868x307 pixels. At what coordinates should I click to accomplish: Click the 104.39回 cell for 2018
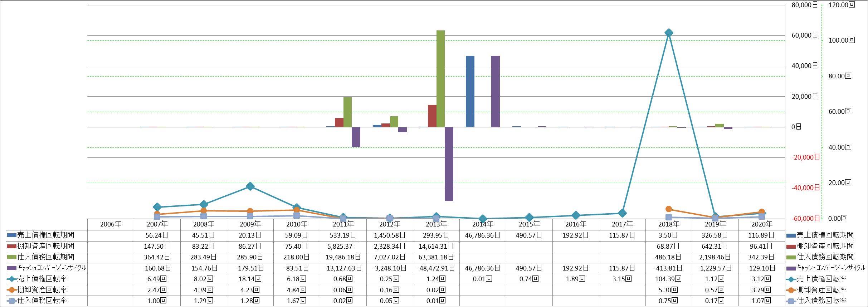click(x=669, y=279)
